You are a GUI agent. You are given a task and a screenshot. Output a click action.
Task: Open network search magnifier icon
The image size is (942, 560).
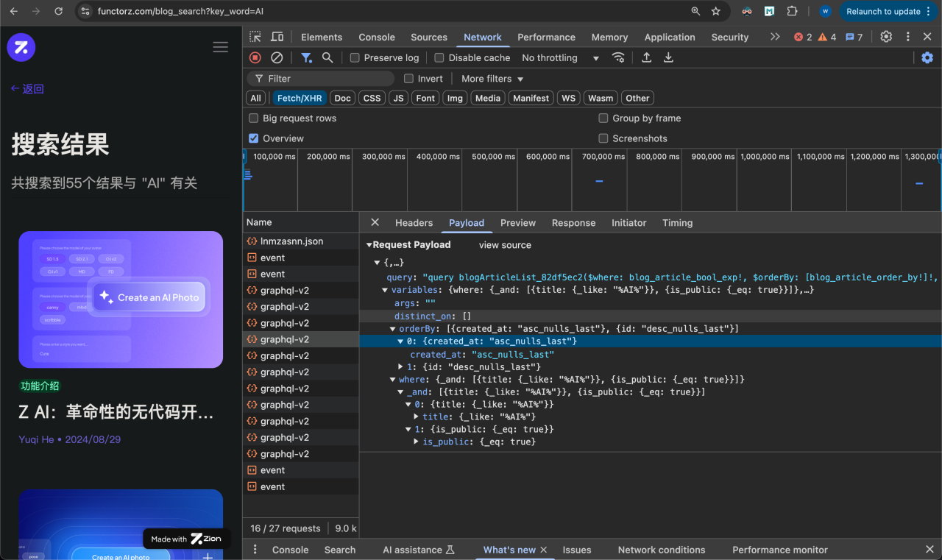point(327,57)
